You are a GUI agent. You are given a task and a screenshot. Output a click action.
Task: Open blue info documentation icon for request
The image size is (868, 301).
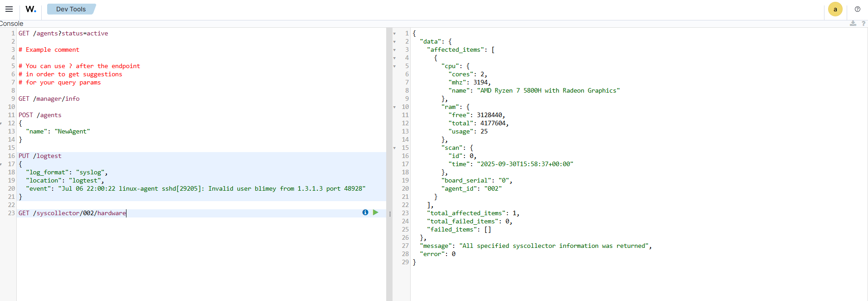click(x=365, y=212)
